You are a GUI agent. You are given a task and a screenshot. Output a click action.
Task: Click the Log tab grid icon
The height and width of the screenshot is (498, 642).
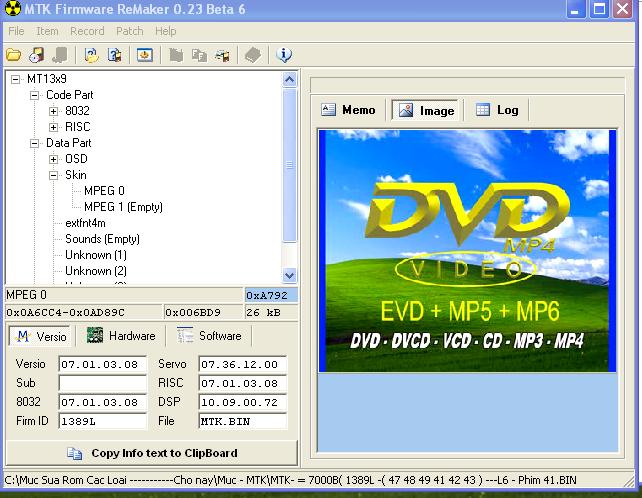pos(483,109)
